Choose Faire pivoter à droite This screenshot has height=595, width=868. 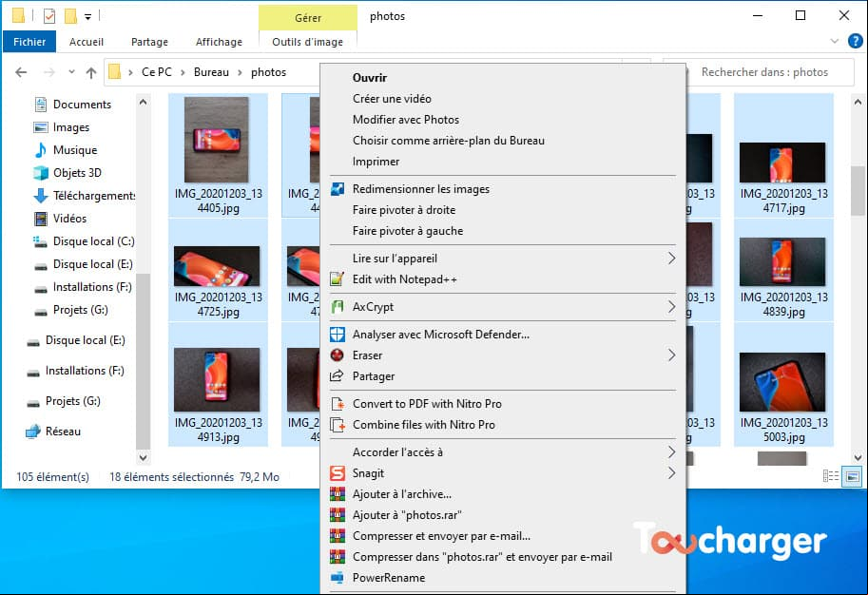pyautogui.click(x=503, y=210)
